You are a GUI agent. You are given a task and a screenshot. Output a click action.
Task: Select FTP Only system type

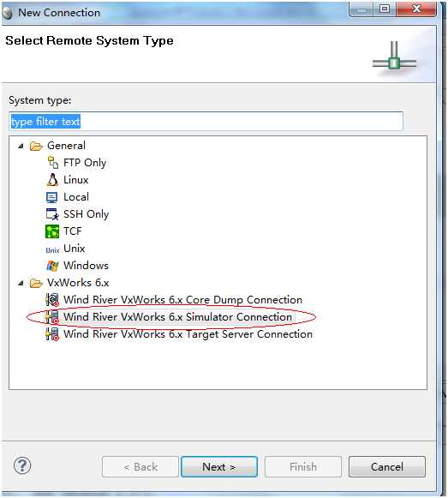[x=85, y=163]
